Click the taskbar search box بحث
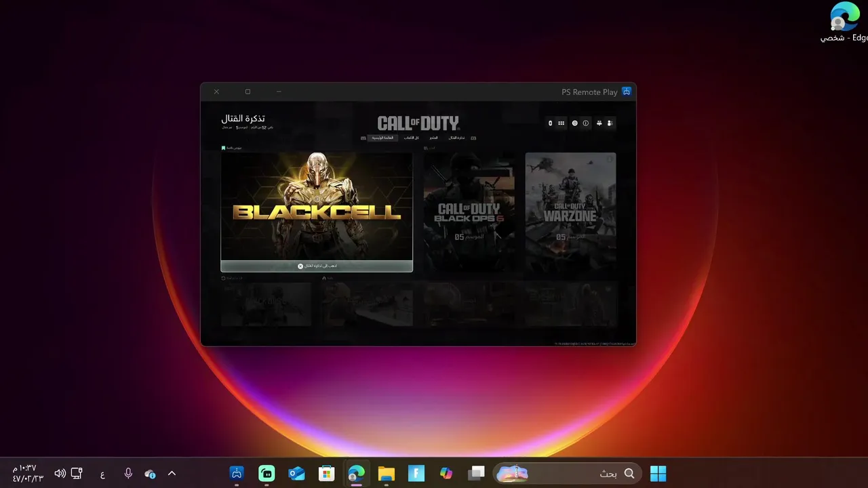The image size is (868, 488). click(x=566, y=474)
